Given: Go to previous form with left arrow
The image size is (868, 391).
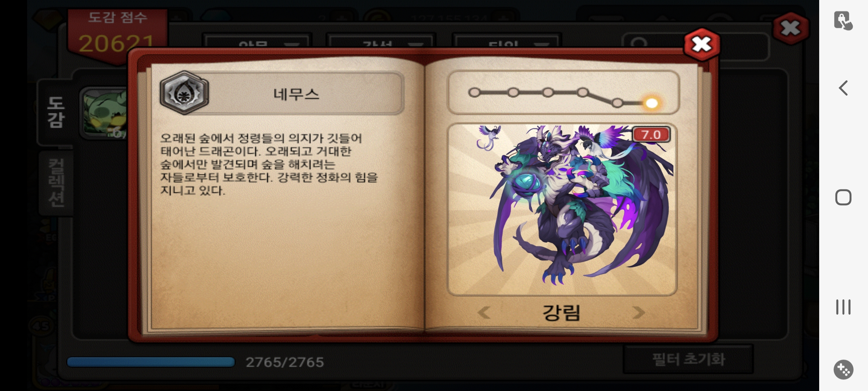Looking at the screenshot, I should point(484,312).
